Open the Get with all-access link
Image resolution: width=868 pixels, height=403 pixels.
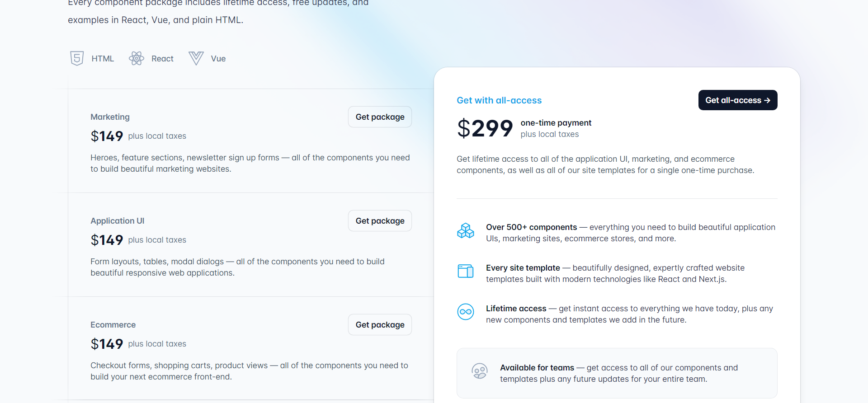[x=499, y=100]
